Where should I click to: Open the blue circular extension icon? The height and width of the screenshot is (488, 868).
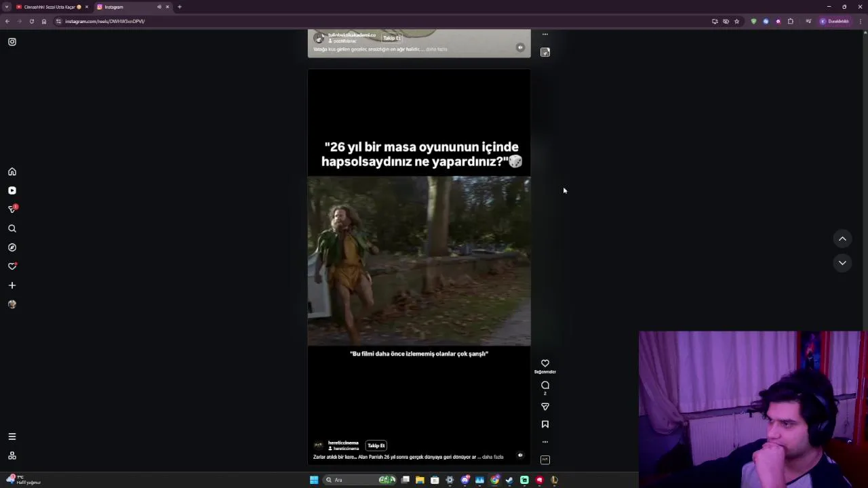pos(766,21)
